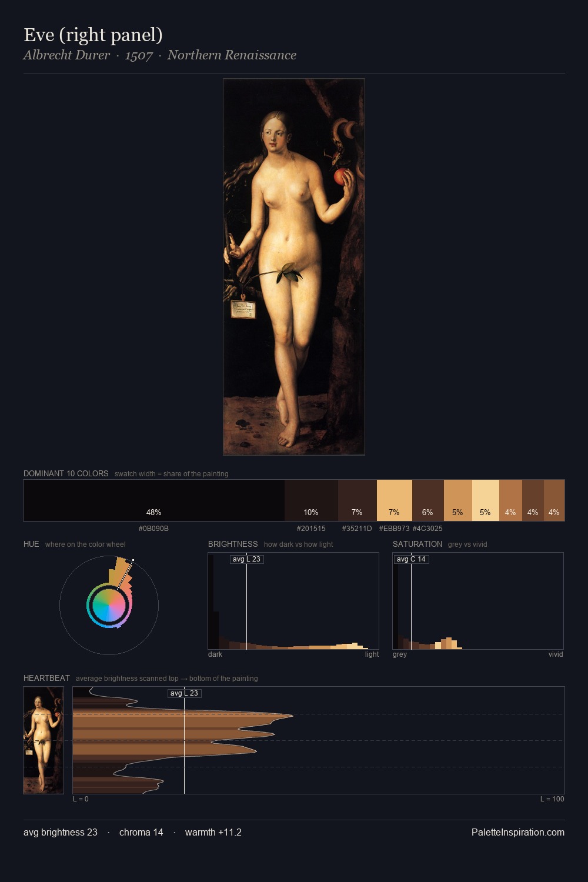588x882 pixels.
Task: Click the "#EBB973" hex label
Action: coord(394,529)
